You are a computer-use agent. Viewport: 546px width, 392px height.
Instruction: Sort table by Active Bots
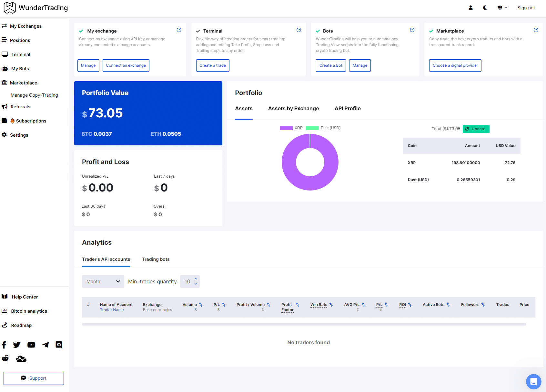point(448,305)
